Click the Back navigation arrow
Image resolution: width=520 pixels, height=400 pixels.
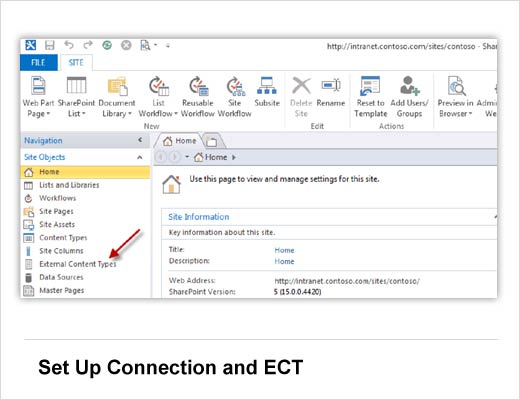click(161, 157)
